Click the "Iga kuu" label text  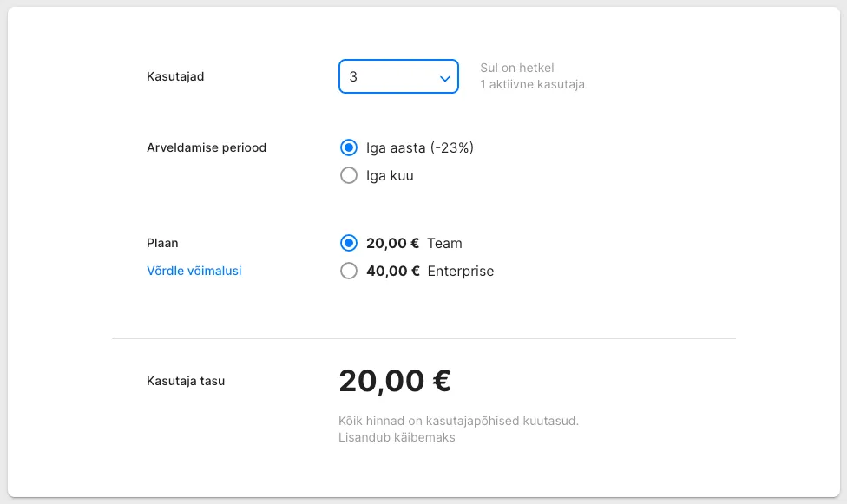tap(390, 175)
